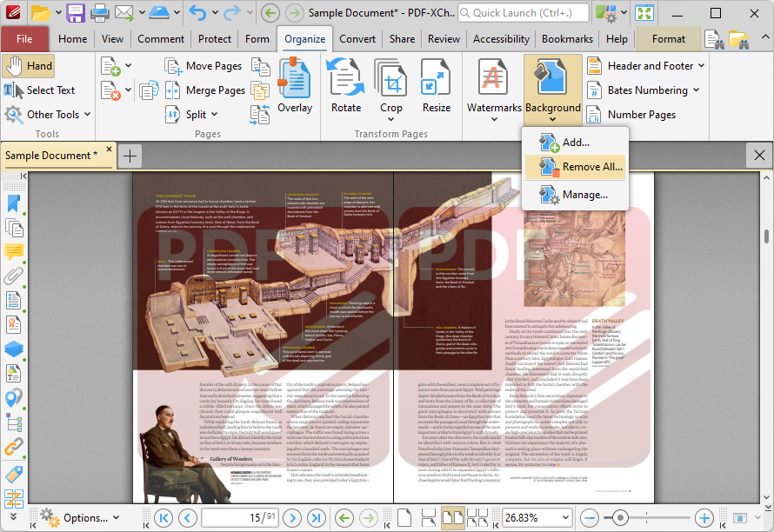Select single page layout

pos(404,518)
